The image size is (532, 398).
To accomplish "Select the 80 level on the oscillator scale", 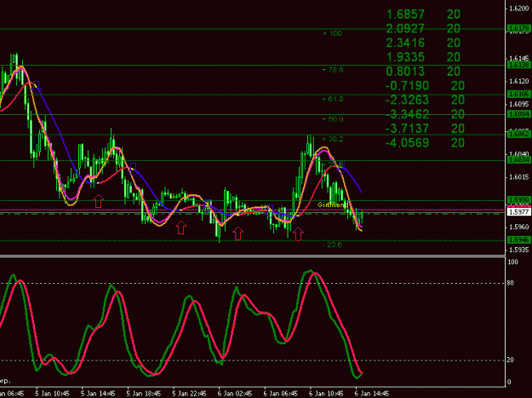I will click(510, 283).
